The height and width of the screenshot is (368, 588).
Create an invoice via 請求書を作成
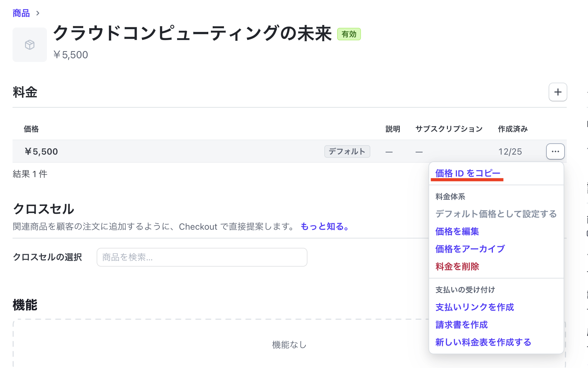click(461, 325)
